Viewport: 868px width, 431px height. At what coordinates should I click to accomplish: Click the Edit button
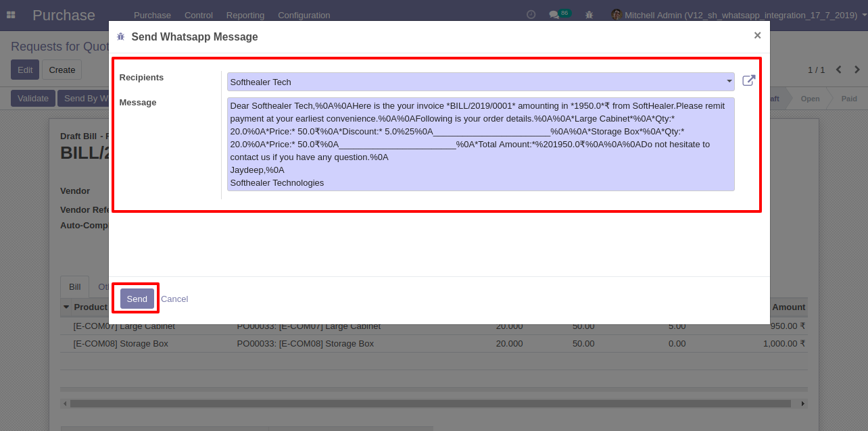pyautogui.click(x=25, y=70)
